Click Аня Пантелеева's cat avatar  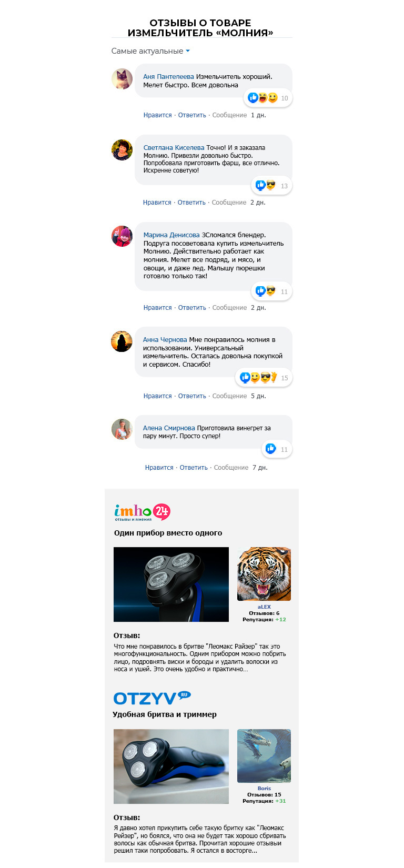click(122, 79)
